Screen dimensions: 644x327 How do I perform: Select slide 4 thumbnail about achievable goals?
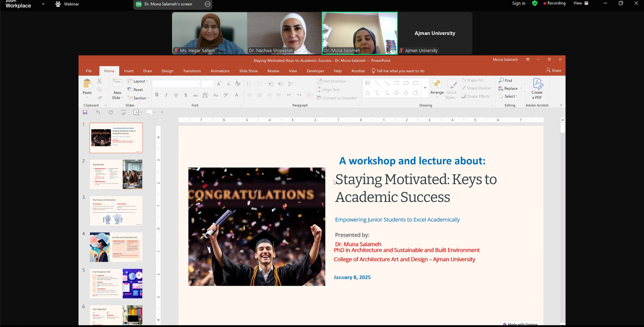[x=116, y=247]
